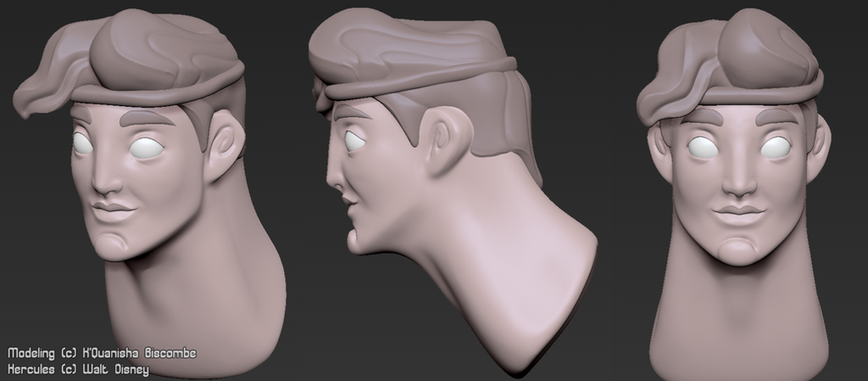
Task: Click the 'Hercules (c) Walt Disney' credit text
Action: coord(78,369)
